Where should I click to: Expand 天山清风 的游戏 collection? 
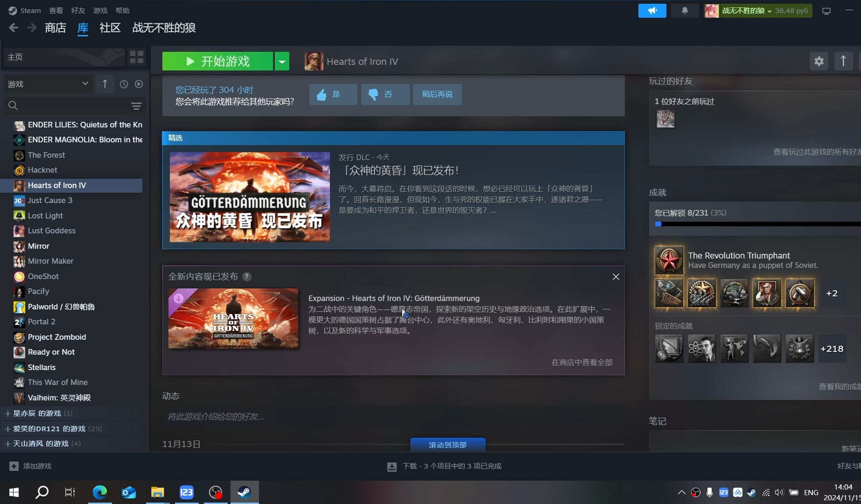(42, 444)
